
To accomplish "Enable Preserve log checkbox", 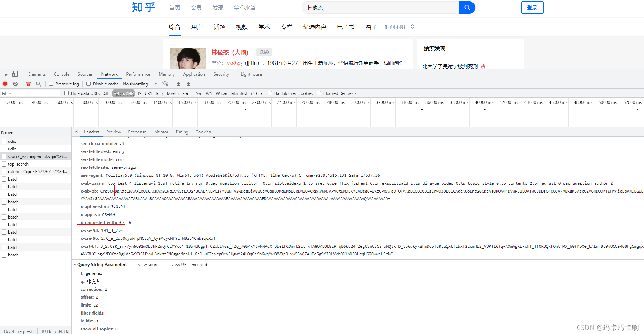I will 51,84.
